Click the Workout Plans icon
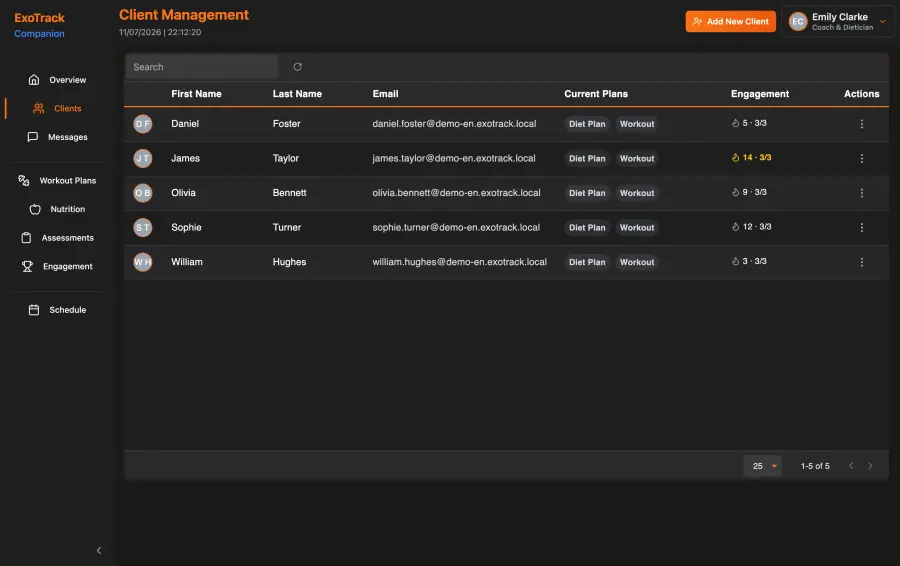The image size is (900, 566). pos(24,180)
